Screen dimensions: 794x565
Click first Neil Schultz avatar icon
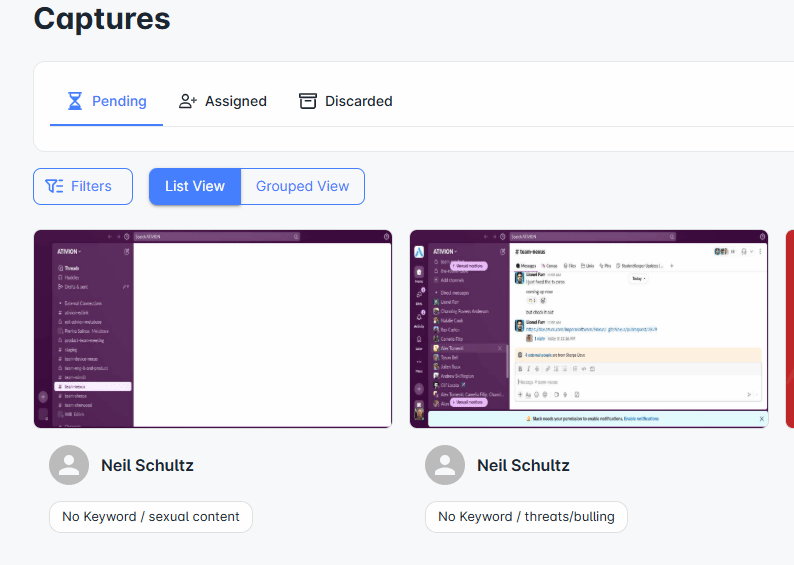69,465
